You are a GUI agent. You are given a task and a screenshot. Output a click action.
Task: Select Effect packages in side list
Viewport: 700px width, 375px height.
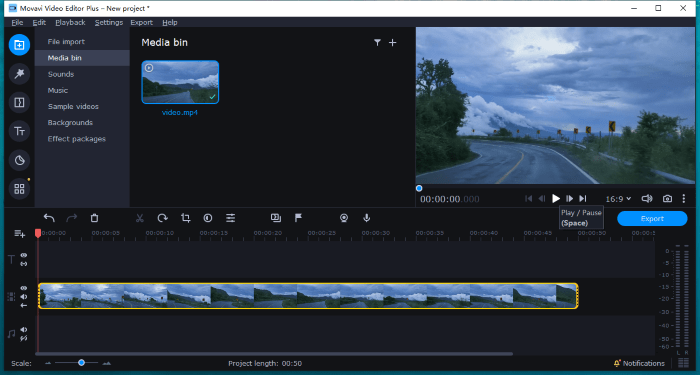82,139
